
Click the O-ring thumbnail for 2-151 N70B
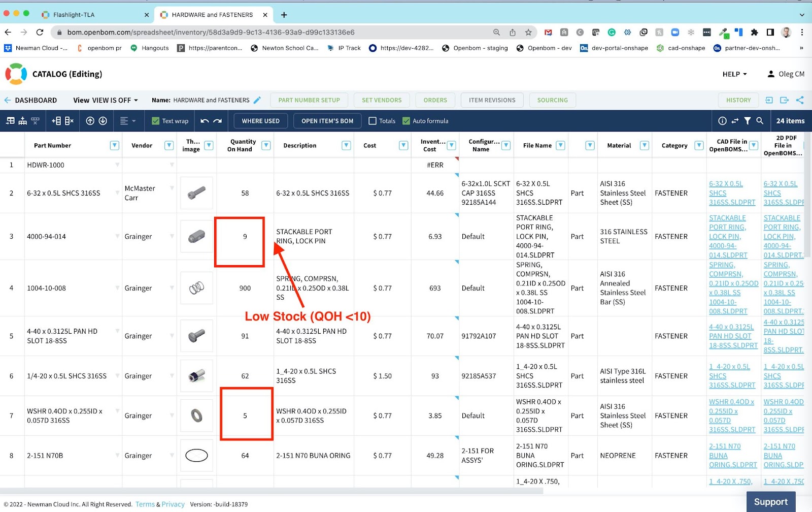tap(196, 456)
